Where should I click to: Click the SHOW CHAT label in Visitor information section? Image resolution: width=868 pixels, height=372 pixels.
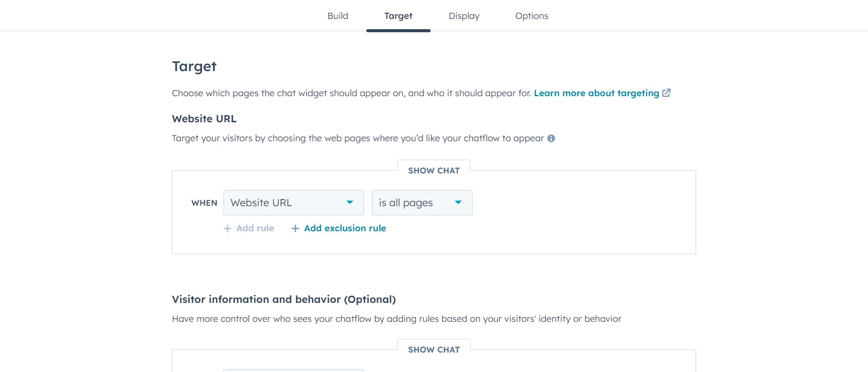[433, 349]
